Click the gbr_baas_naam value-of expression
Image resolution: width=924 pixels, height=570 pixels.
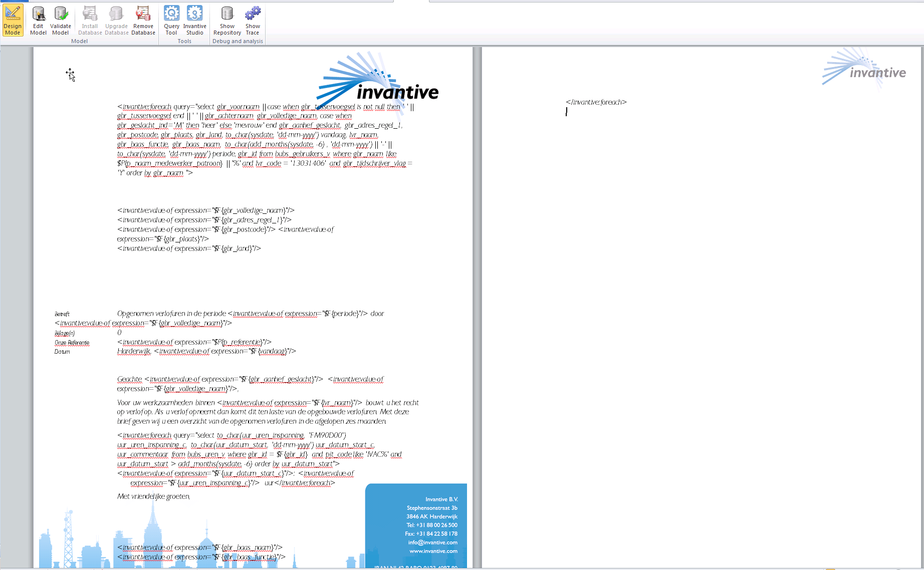tap(200, 547)
